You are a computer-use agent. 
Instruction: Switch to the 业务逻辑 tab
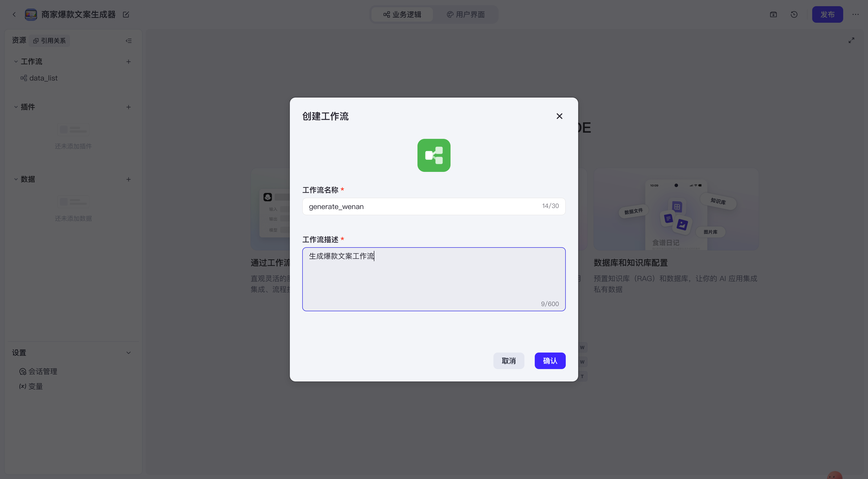tap(402, 14)
